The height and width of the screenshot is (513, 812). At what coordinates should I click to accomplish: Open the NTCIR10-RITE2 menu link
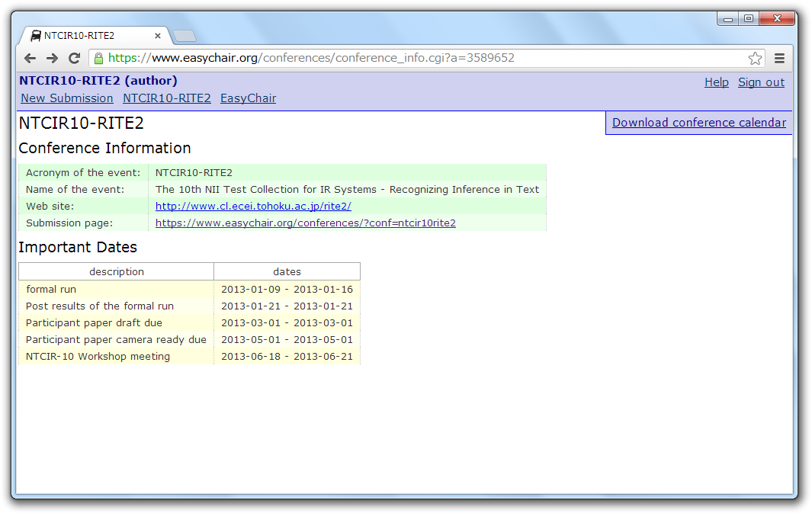(167, 98)
